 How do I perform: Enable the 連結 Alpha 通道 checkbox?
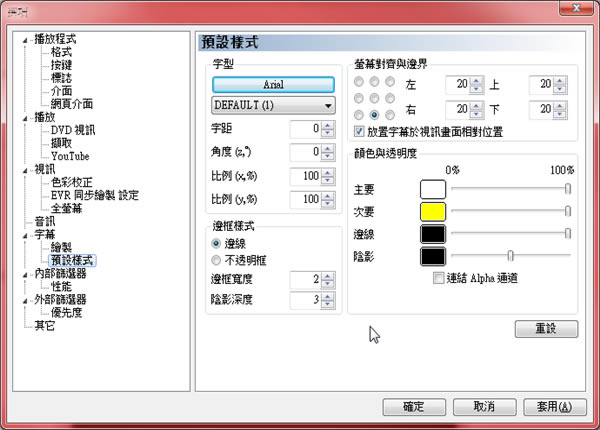pos(438,278)
